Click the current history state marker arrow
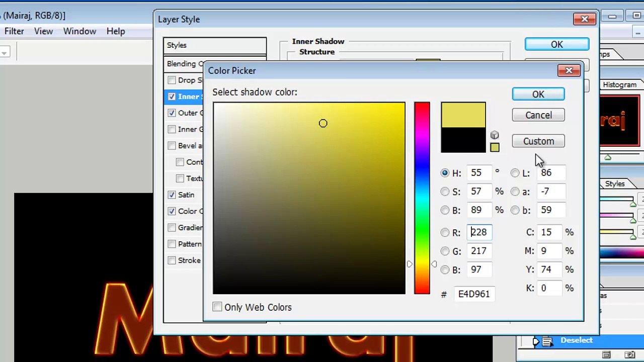 (x=535, y=342)
